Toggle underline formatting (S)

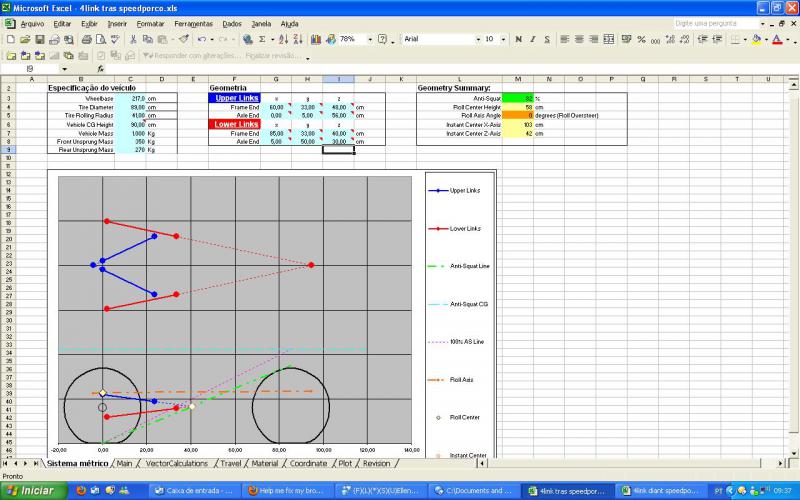(547, 39)
